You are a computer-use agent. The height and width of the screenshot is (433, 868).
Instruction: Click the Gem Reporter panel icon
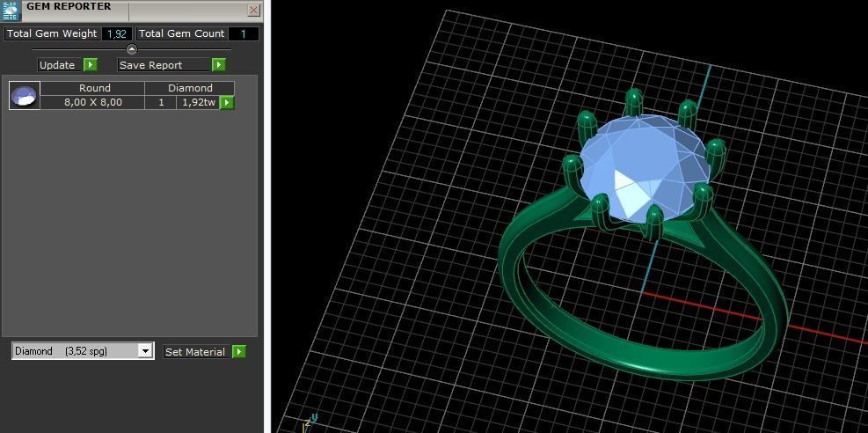pyautogui.click(x=11, y=11)
